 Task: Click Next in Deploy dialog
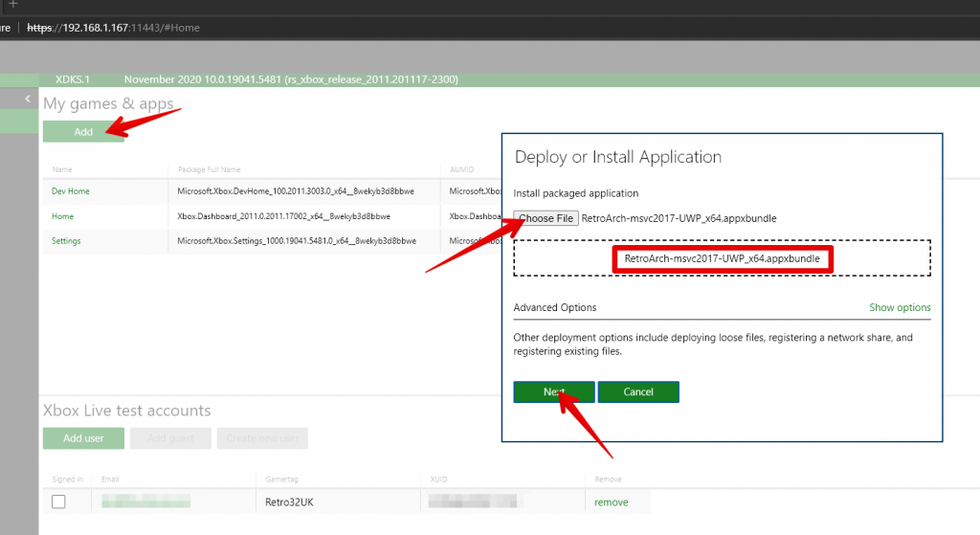tap(554, 391)
